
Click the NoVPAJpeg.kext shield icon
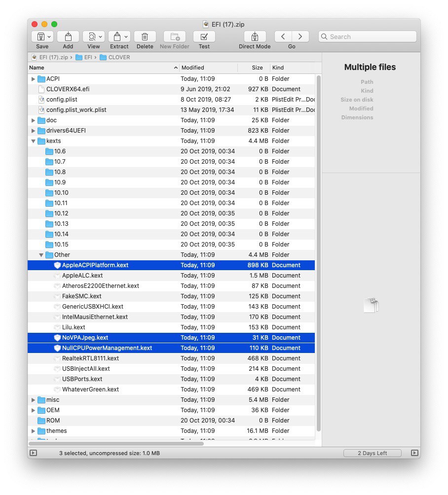tap(57, 338)
